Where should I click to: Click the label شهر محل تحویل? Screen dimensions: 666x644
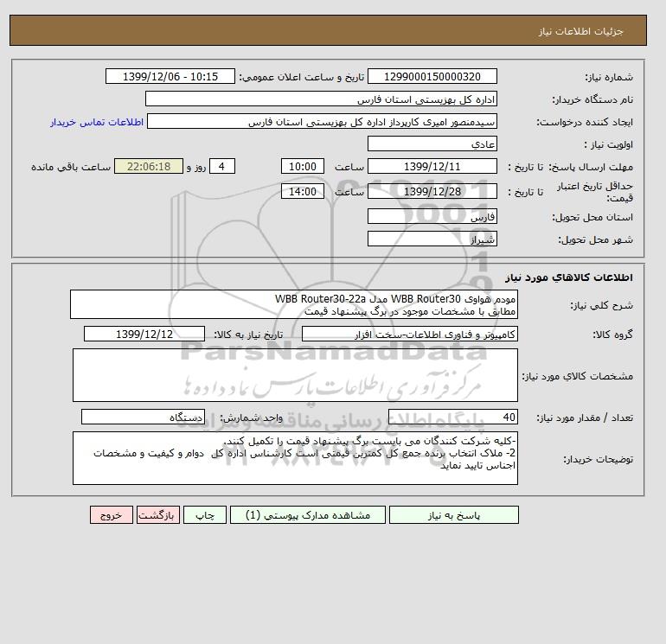(595, 239)
